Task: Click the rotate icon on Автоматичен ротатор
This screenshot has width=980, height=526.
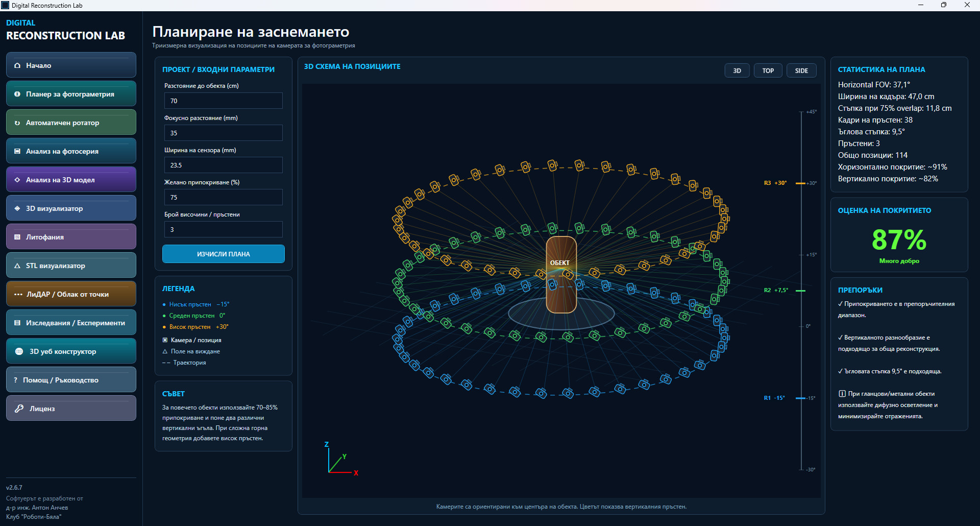Action: [17, 123]
